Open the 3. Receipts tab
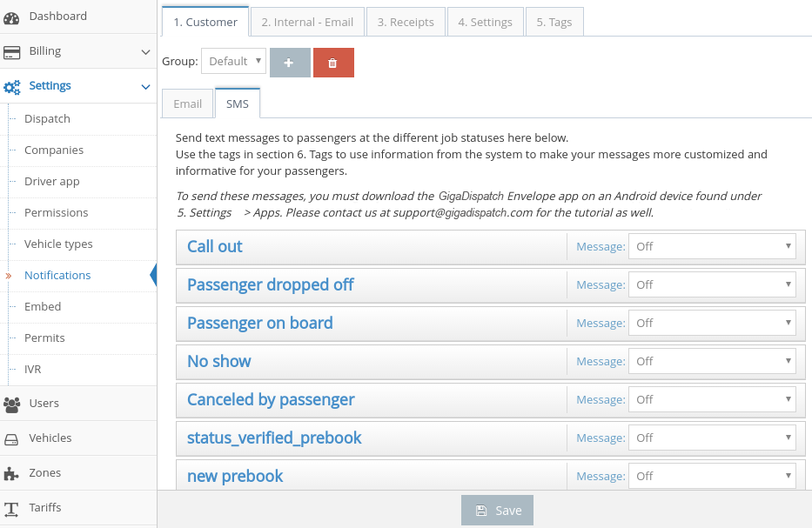812x528 pixels. coord(406,22)
